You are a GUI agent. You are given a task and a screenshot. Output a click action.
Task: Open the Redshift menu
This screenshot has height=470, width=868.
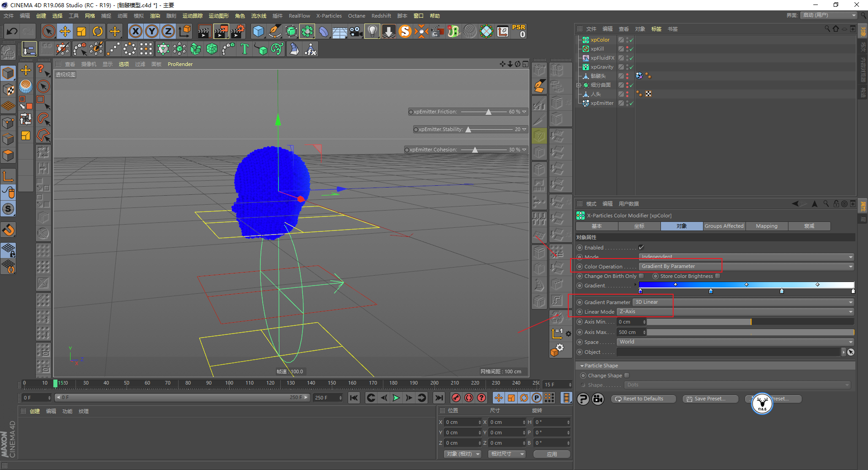point(381,16)
